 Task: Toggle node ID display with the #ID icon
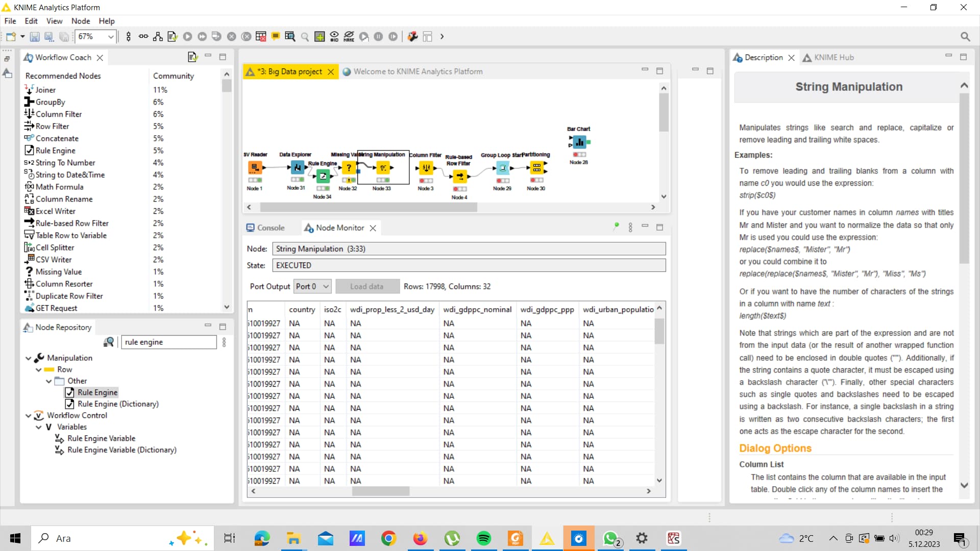click(x=334, y=36)
